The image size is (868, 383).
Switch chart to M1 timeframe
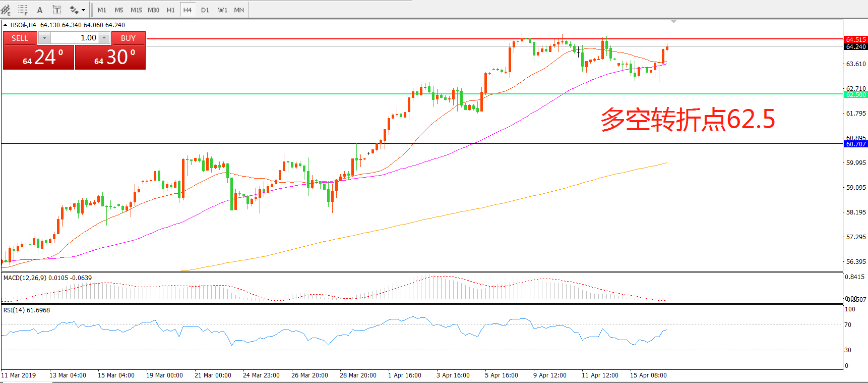pyautogui.click(x=102, y=10)
